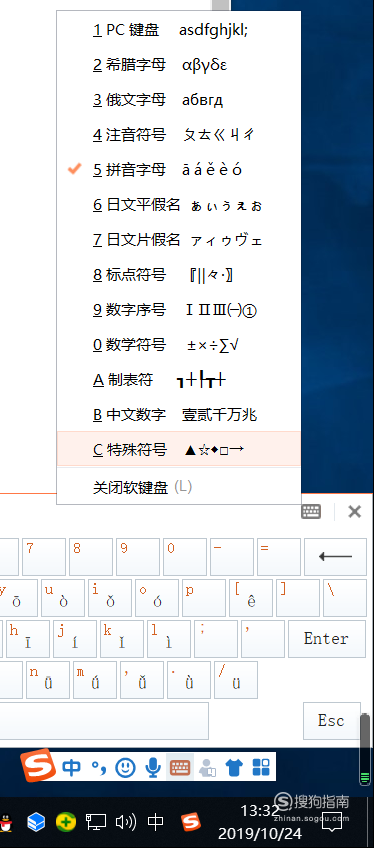Tap the semicolon key
Viewport: 374px width, 848px height.
pos(216,639)
